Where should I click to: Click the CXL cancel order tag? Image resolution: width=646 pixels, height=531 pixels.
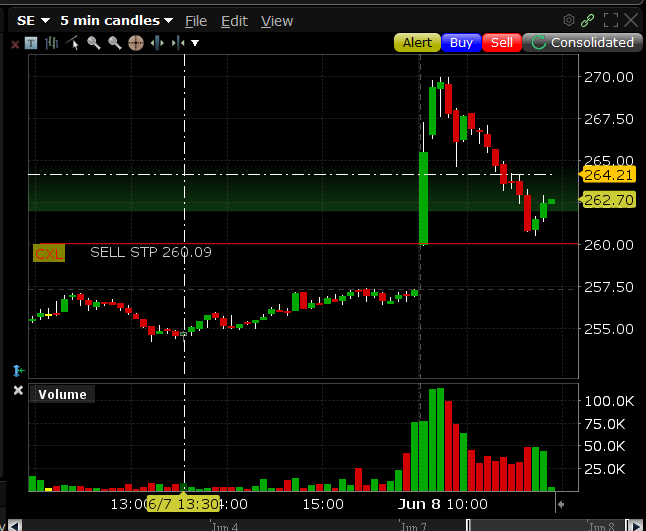tap(49, 253)
